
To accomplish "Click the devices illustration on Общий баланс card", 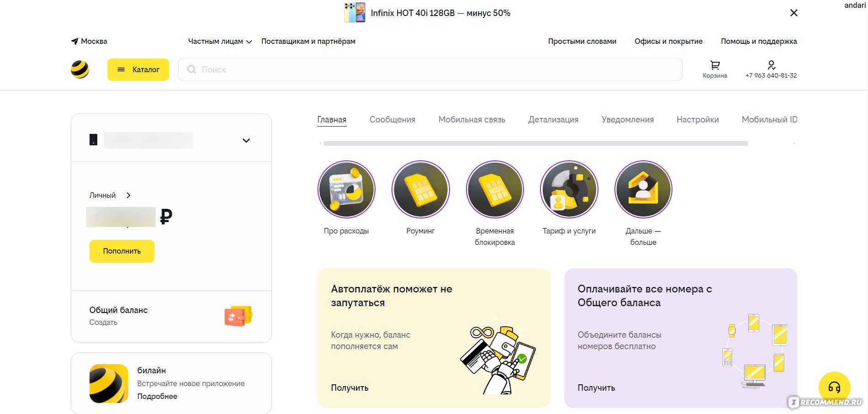I will click(x=754, y=351).
